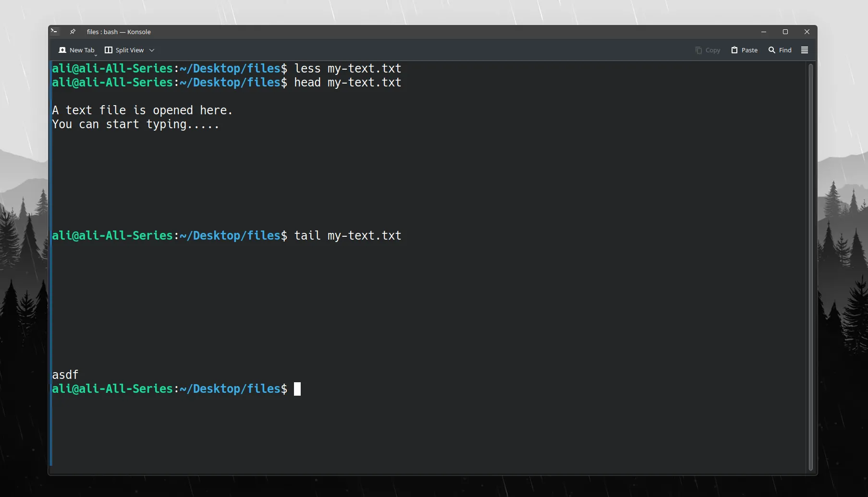Click the 'files : bash — Konsole' title
This screenshot has height=497, width=868.
[119, 32]
